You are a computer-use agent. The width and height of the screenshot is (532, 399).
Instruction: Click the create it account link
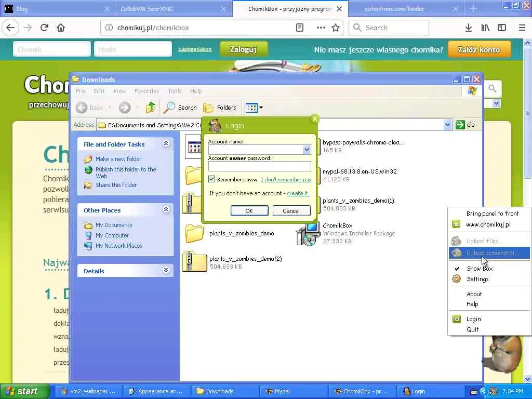[x=298, y=193]
